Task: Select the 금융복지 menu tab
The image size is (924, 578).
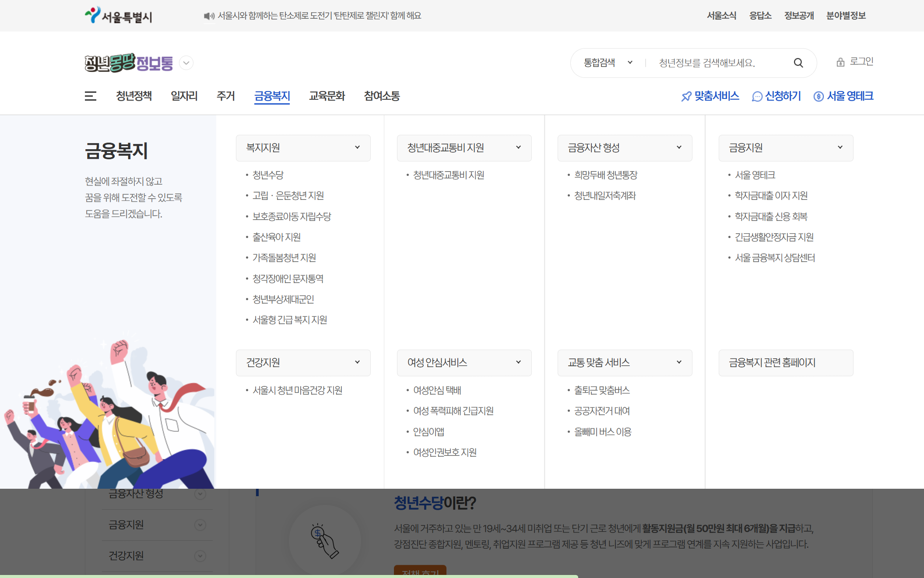Action: click(x=272, y=96)
